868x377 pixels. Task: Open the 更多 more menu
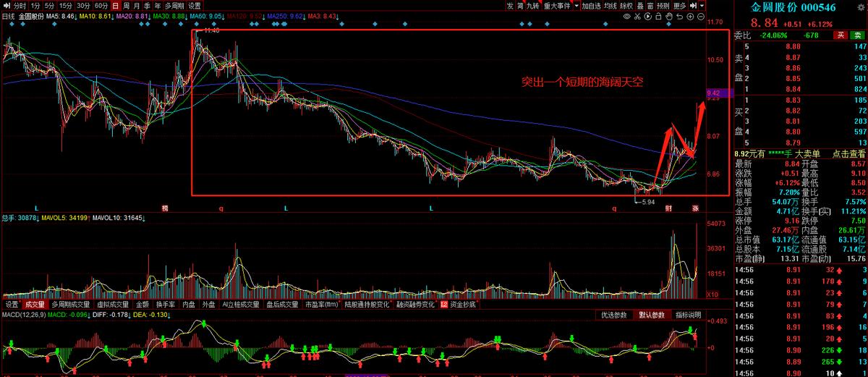pyautogui.click(x=680, y=6)
